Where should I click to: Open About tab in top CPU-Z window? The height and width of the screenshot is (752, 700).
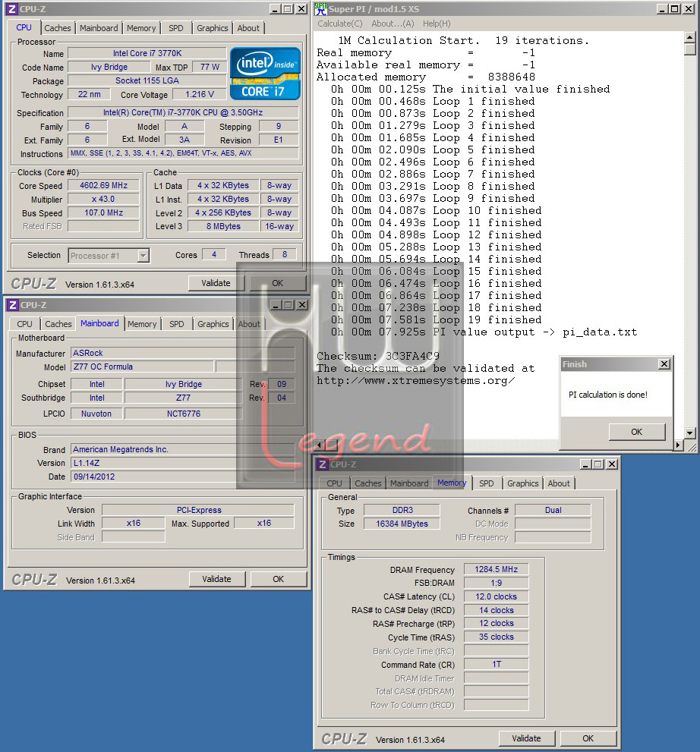248,28
